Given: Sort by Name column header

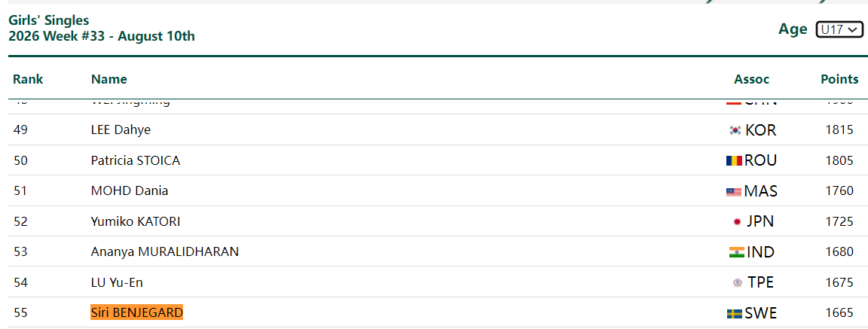Looking at the screenshot, I should pyautogui.click(x=109, y=79).
